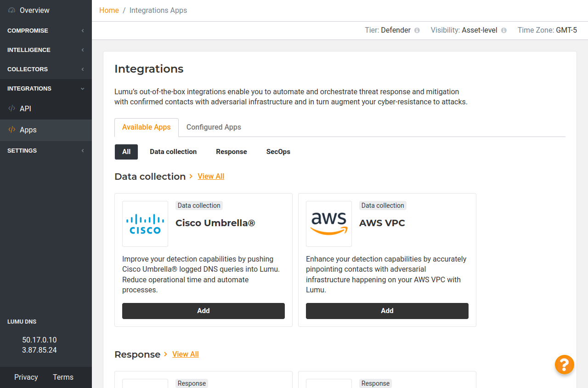View all Data collection apps
This screenshot has height=388, width=588.
pos(211,176)
